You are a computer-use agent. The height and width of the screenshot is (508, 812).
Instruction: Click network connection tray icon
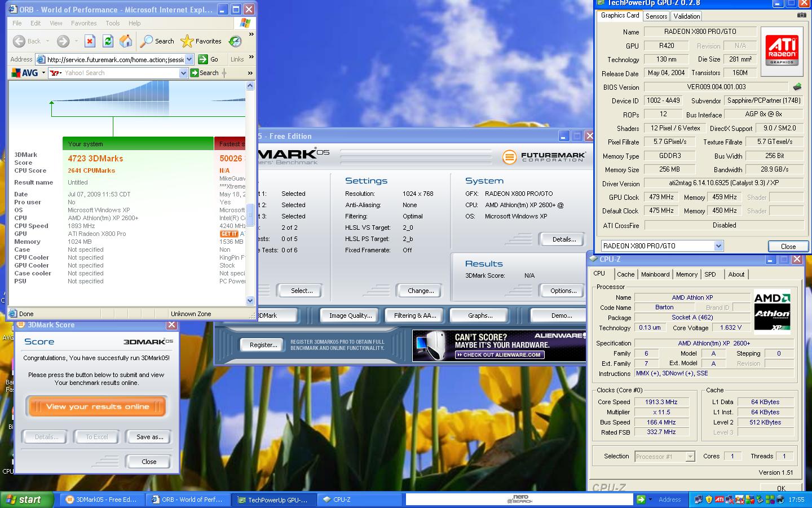coord(699,500)
